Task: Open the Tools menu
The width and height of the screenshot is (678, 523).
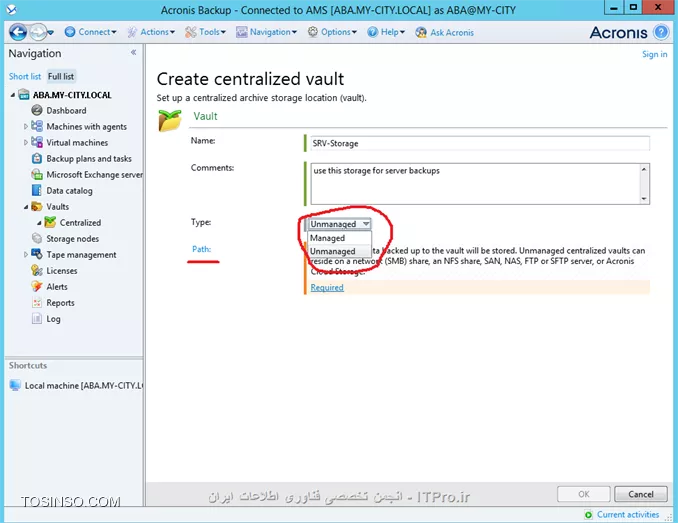Action: [205, 32]
